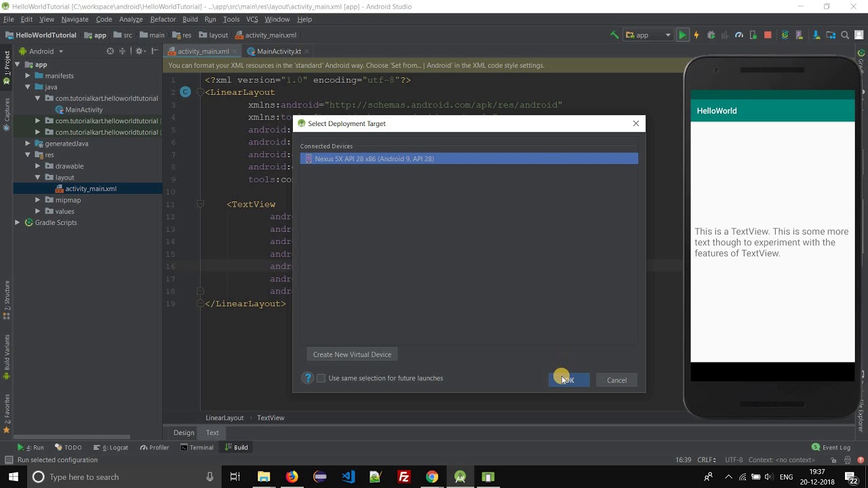This screenshot has height=488, width=868.
Task: Open the Android profiler gauge icon
Action: 739,35
